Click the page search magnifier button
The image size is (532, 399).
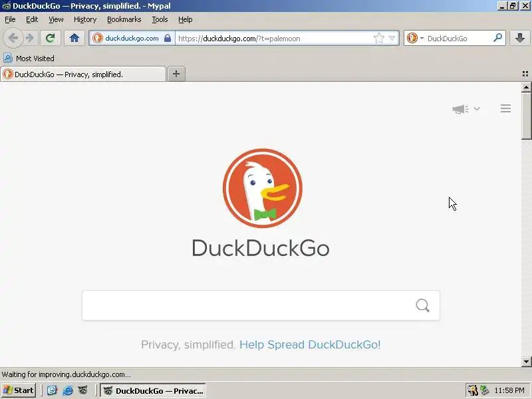click(422, 305)
